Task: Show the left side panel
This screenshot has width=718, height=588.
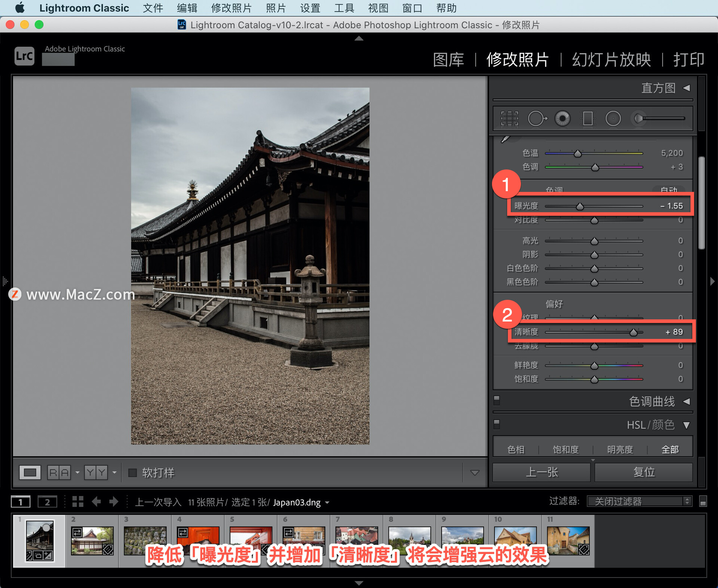Action: click(x=5, y=281)
